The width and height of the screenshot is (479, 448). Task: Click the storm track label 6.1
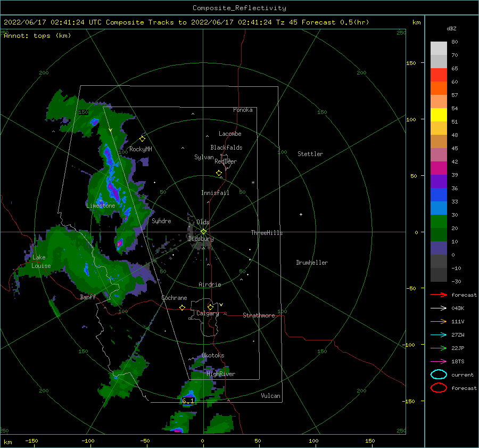tap(188, 400)
